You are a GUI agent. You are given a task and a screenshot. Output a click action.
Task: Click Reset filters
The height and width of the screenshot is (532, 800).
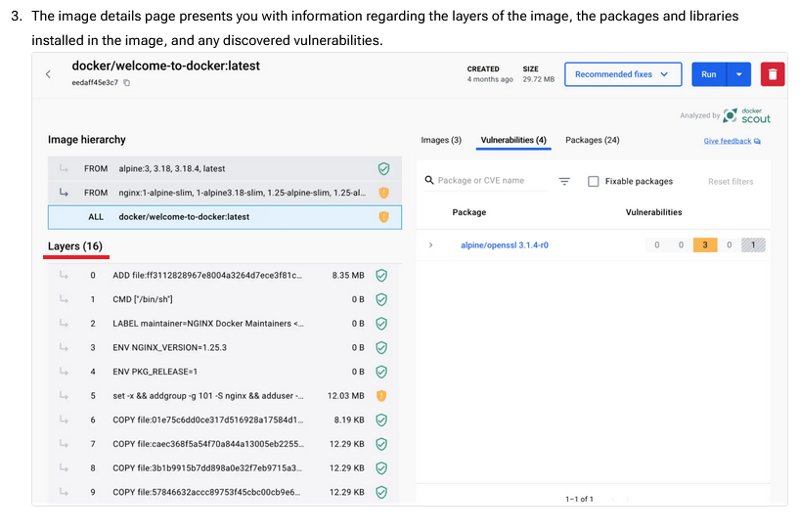[x=731, y=182]
